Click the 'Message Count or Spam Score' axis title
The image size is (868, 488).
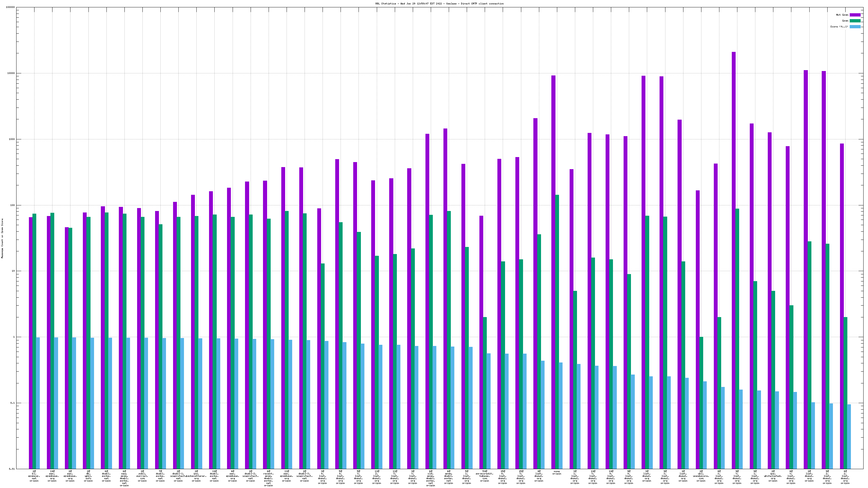tap(2, 238)
